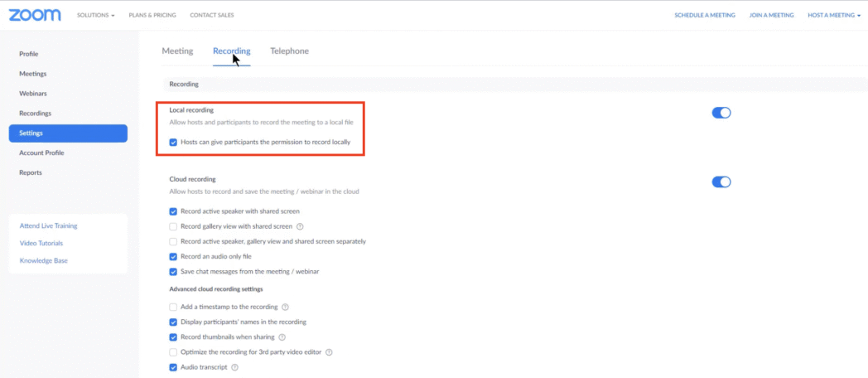
Task: Select Recordings in the left sidebar
Action: [36, 114]
